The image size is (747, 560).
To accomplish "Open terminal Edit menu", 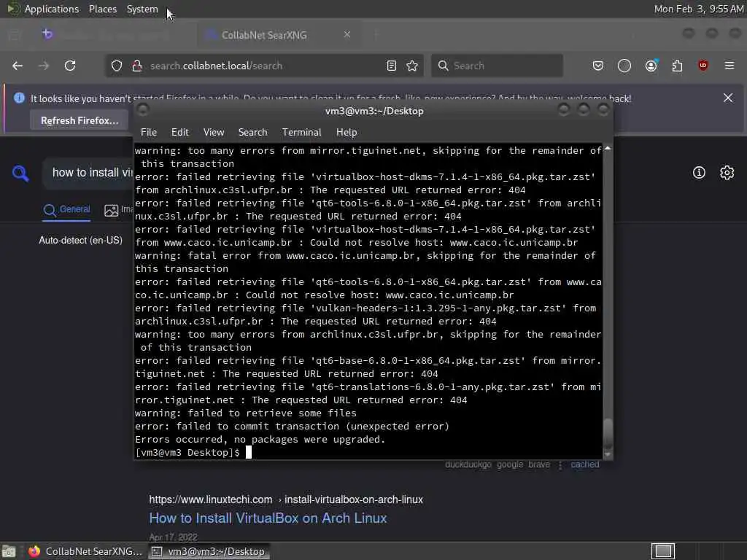I will pyautogui.click(x=179, y=133).
